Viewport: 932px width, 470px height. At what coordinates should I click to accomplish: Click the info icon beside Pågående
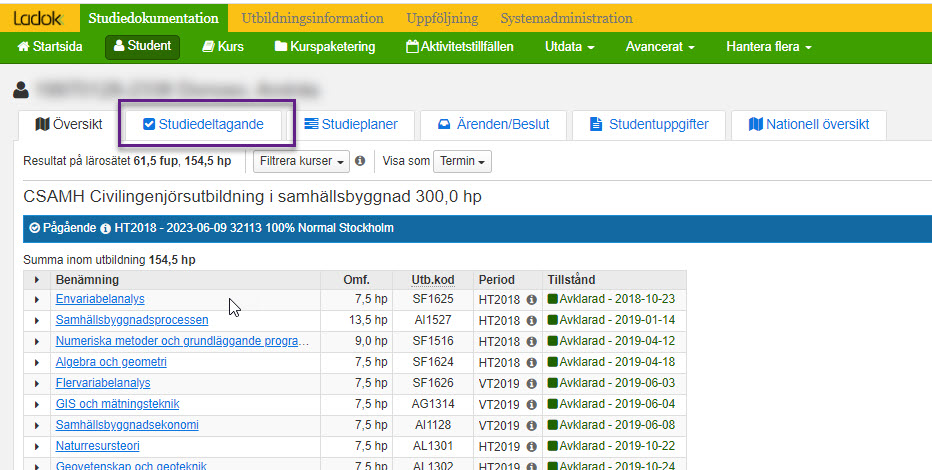click(105, 229)
